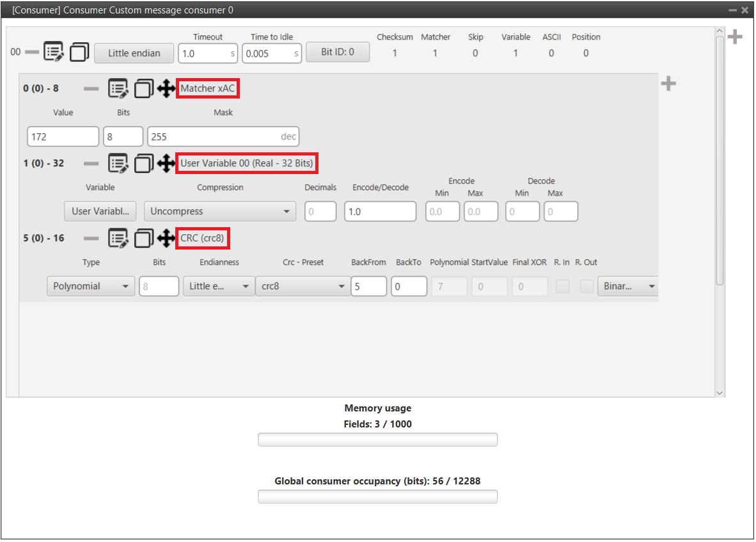Open the CRC Endianness dropdown
The width and height of the screenshot is (756, 542).
pos(218,287)
